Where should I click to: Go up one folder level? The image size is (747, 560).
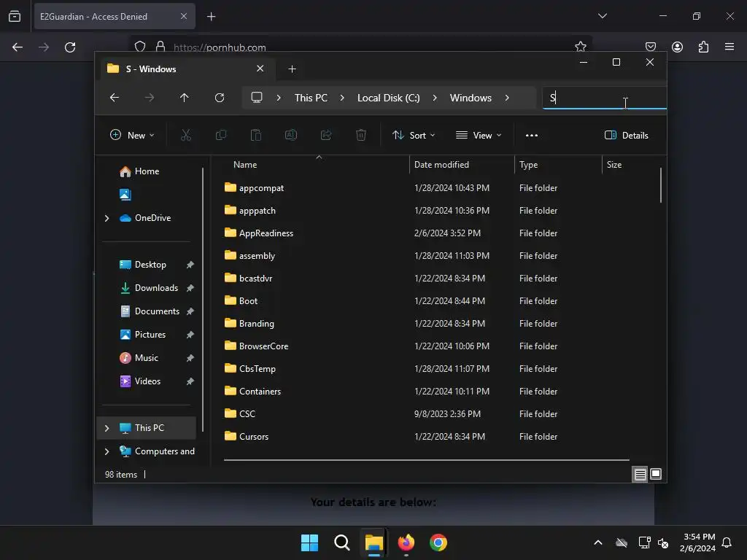pos(185,98)
